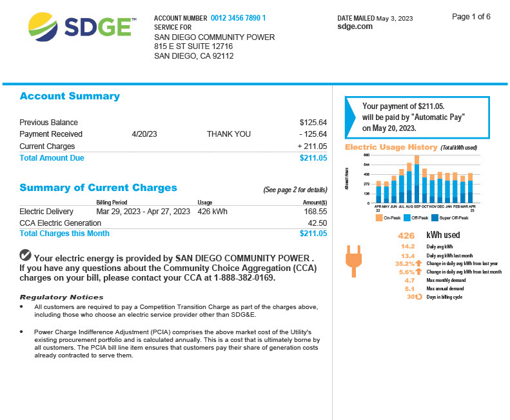
Task: Select the On-Peak legend swatch
Action: click(x=379, y=218)
